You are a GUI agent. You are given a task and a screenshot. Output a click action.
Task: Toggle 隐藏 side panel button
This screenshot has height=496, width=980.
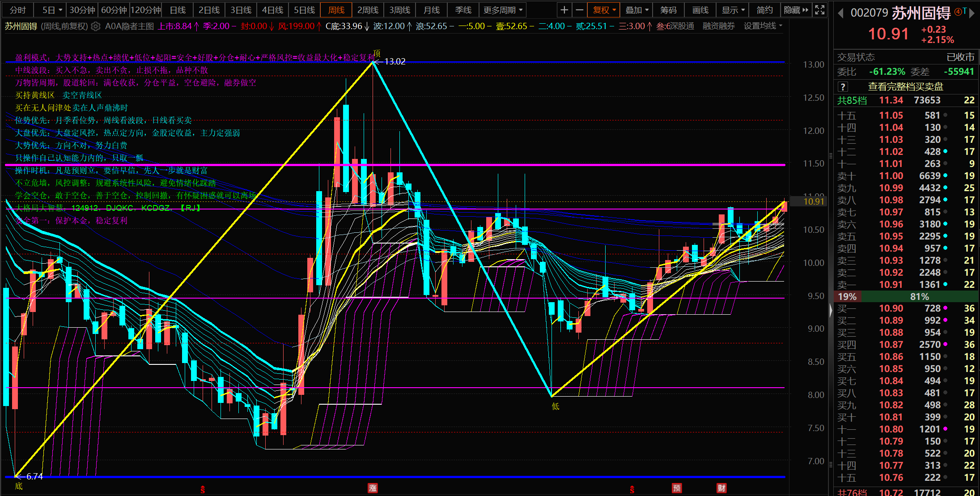click(x=796, y=10)
